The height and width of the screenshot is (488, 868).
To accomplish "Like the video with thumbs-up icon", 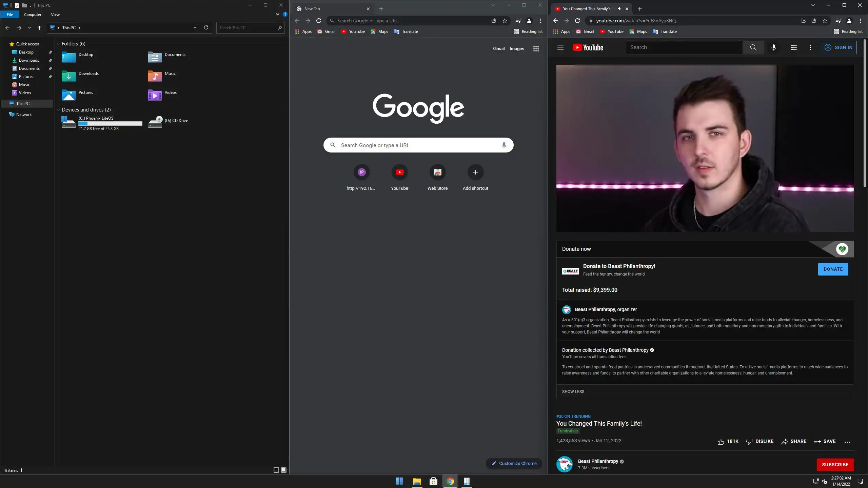I will pyautogui.click(x=721, y=441).
